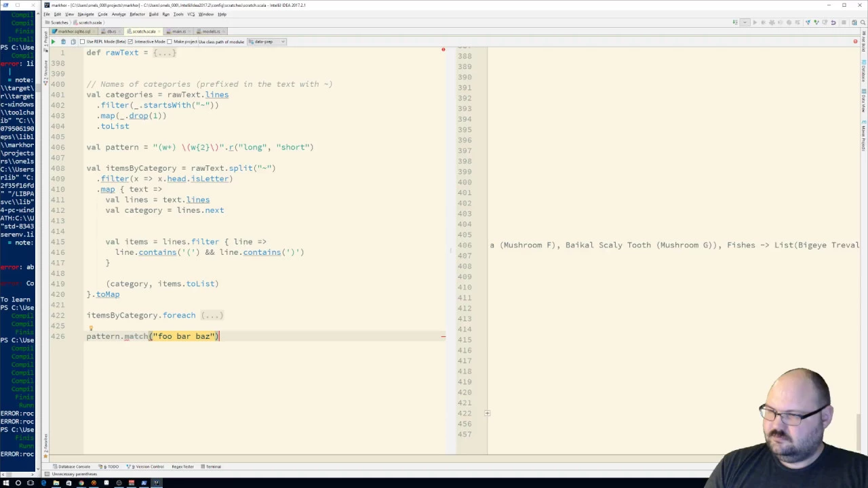Open the Version Control tool window
Viewport: 868px width, 488px height.
pos(146,466)
